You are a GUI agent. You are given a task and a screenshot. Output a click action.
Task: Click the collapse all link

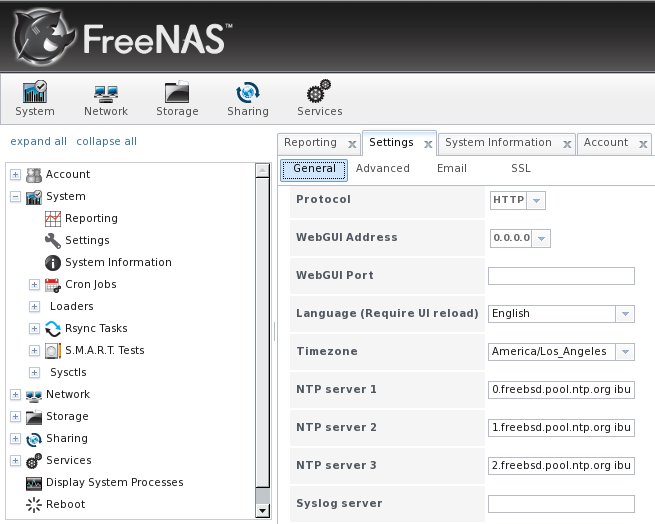click(107, 141)
